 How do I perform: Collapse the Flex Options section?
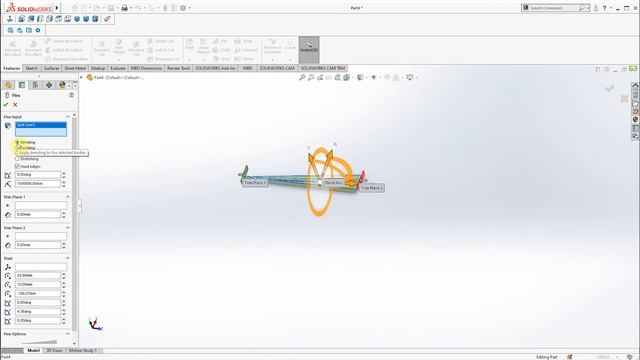coord(68,334)
